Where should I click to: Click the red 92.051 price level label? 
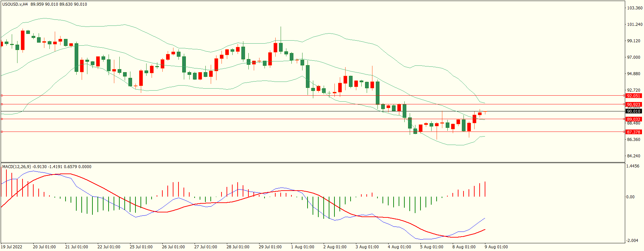[x=633, y=96]
